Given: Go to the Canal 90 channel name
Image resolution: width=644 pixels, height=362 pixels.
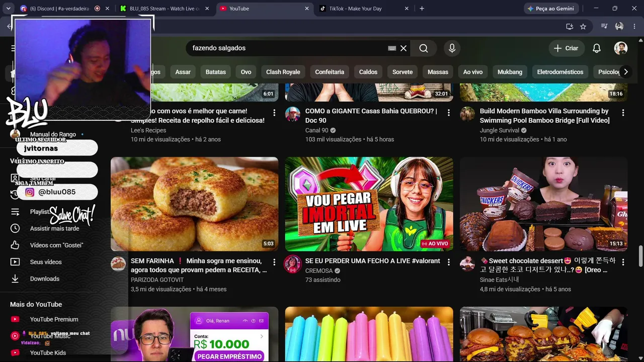Looking at the screenshot, I should 316,130.
